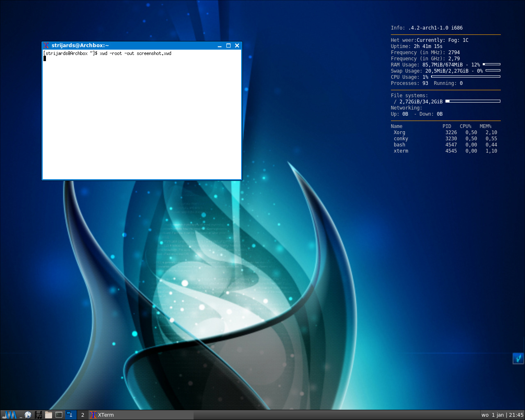Minimize the xterm window
525x420 pixels.
pyautogui.click(x=220, y=46)
